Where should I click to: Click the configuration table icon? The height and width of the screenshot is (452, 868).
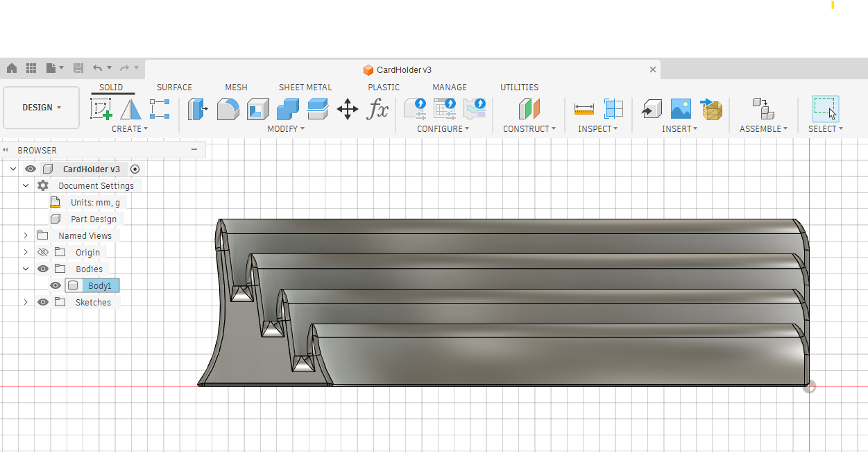pos(445,109)
